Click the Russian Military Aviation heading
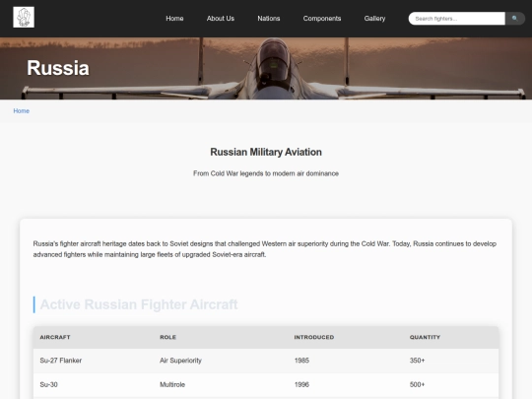The width and height of the screenshot is (532, 399). (x=266, y=152)
